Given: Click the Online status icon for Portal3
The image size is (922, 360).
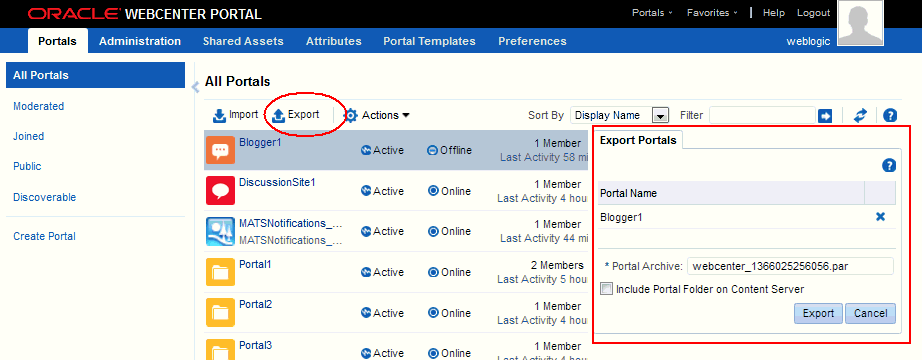Looking at the screenshot, I should (x=434, y=354).
